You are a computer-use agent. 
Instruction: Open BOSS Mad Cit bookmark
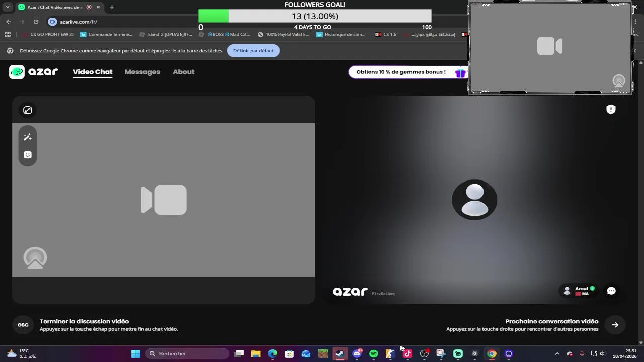tap(224, 35)
